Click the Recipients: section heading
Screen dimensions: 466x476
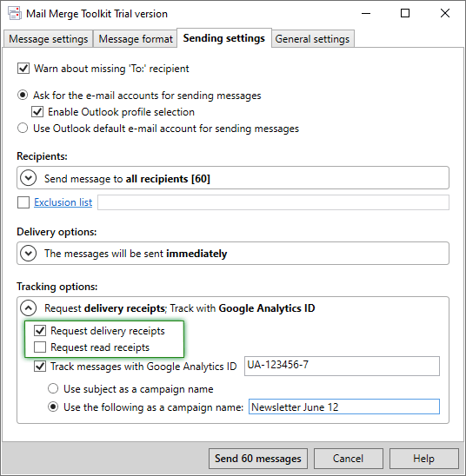tap(42, 156)
